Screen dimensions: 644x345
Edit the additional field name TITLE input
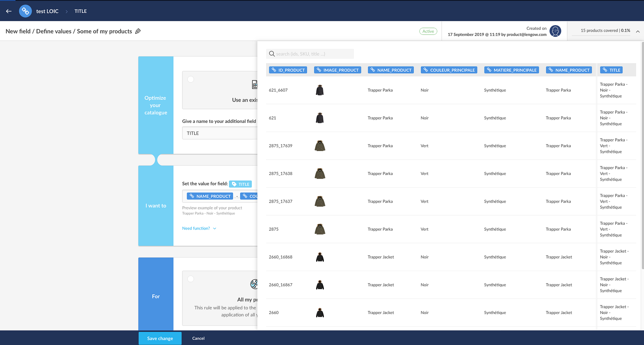220,133
